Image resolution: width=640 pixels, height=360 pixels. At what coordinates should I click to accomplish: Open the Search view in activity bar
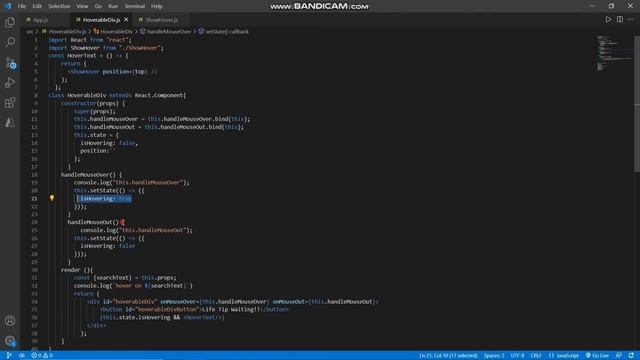point(10,42)
